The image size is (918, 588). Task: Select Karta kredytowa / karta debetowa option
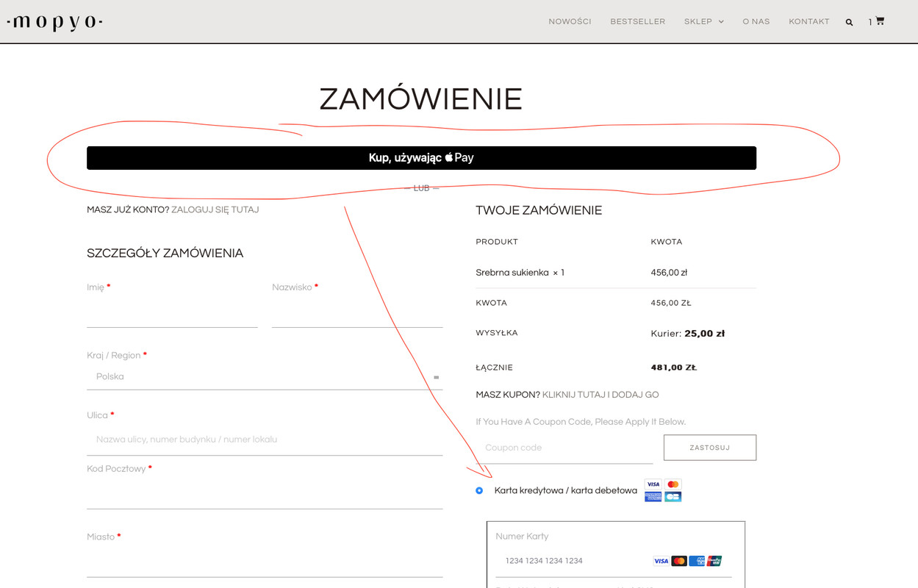click(x=479, y=490)
